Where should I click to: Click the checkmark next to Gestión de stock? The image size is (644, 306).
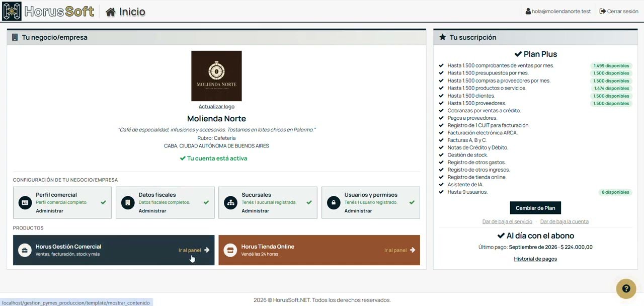[441, 155]
